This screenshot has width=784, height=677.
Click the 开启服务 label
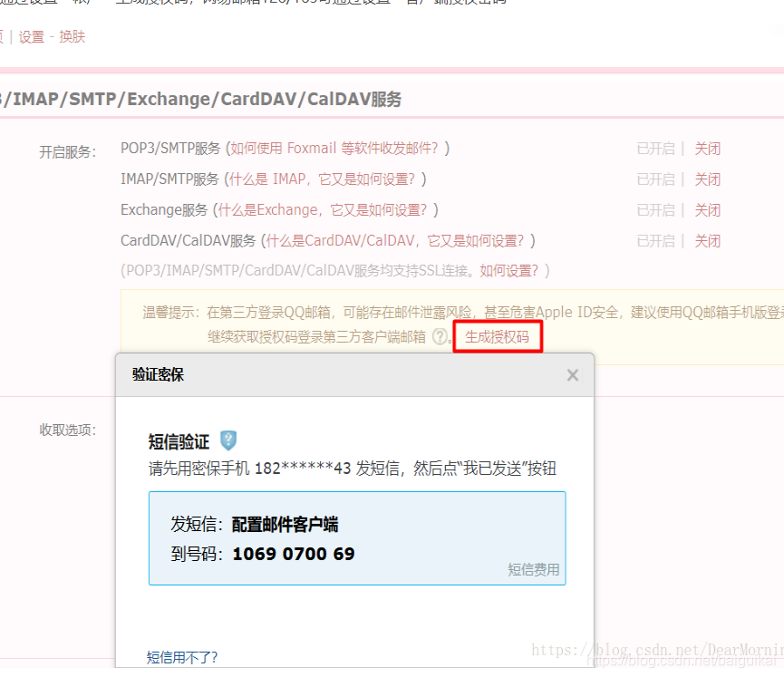(67, 151)
